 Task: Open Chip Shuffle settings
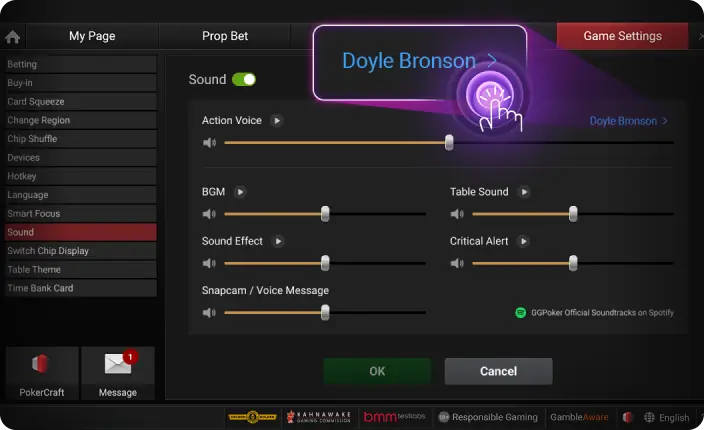pyautogui.click(x=81, y=139)
